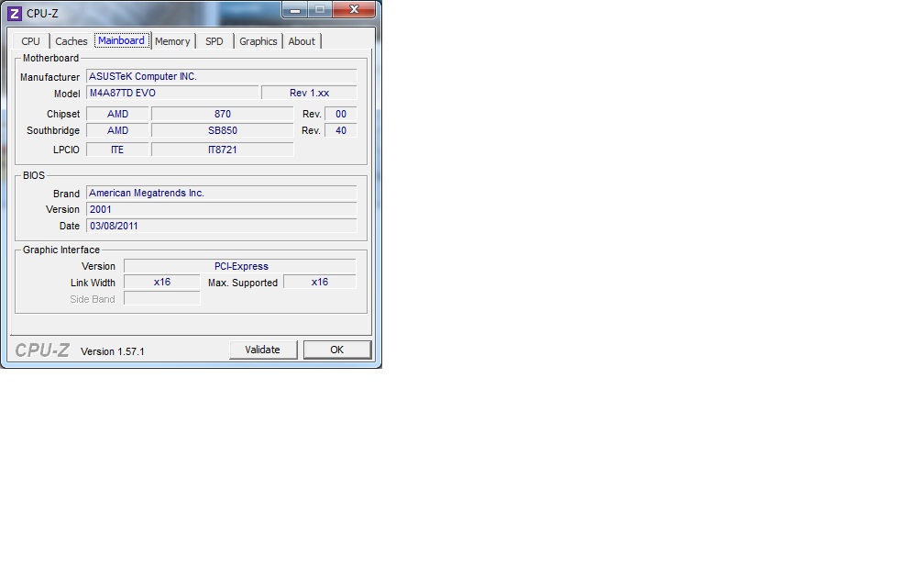Click the Southbridge SB850 field
924x578 pixels.
(x=222, y=131)
